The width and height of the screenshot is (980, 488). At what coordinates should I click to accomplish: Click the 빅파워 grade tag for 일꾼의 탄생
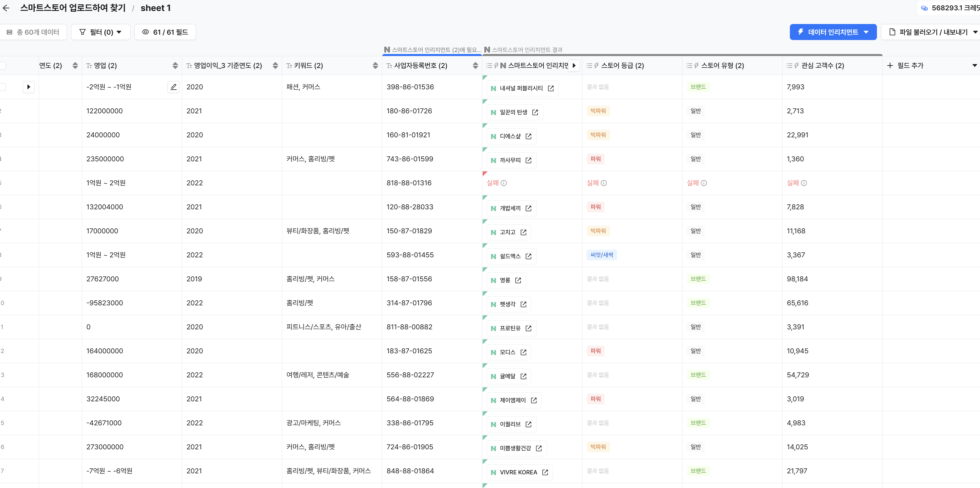tap(598, 111)
